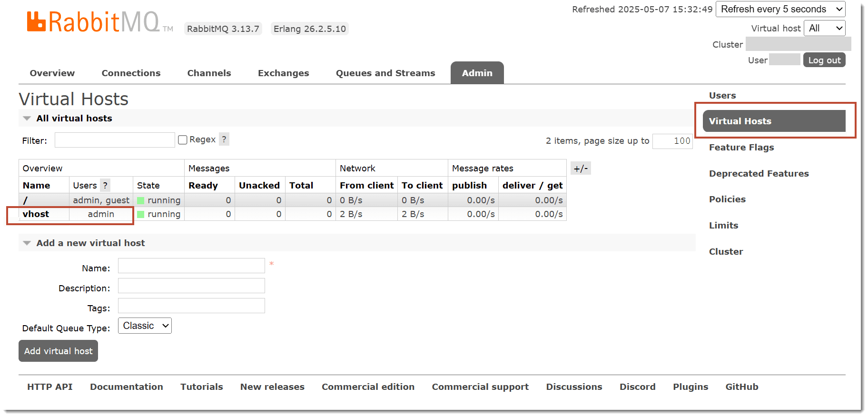Open the HTTP API footer link

point(50,387)
